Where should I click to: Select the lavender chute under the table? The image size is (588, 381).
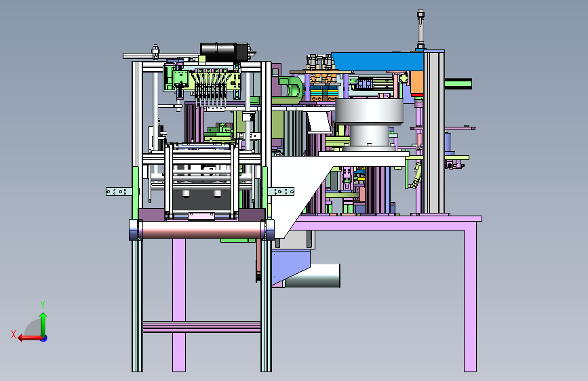291,266
